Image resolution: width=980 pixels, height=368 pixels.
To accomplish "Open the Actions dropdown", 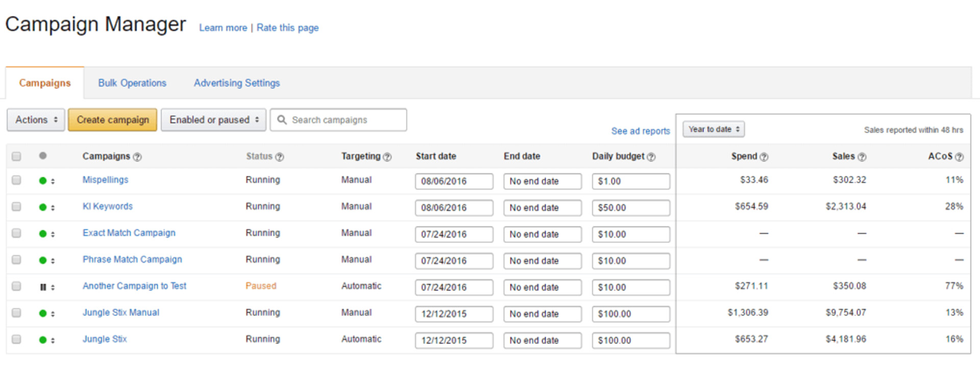I will 36,120.
